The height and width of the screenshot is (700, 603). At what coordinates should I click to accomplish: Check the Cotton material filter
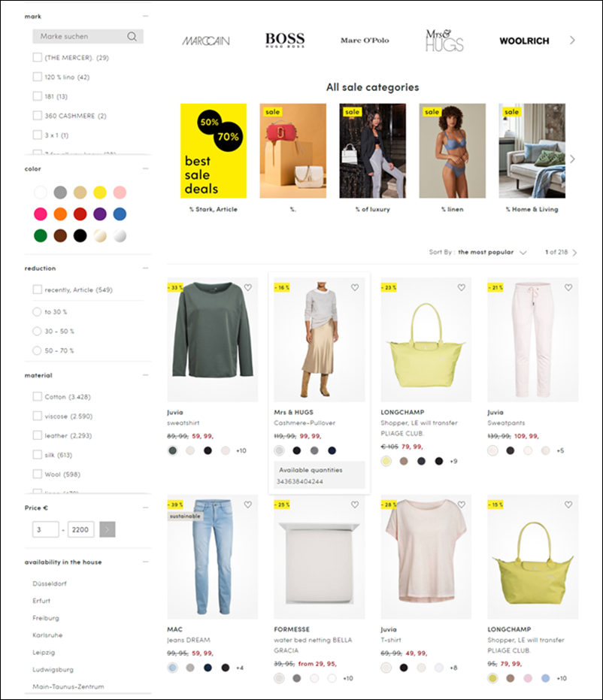pos(38,396)
